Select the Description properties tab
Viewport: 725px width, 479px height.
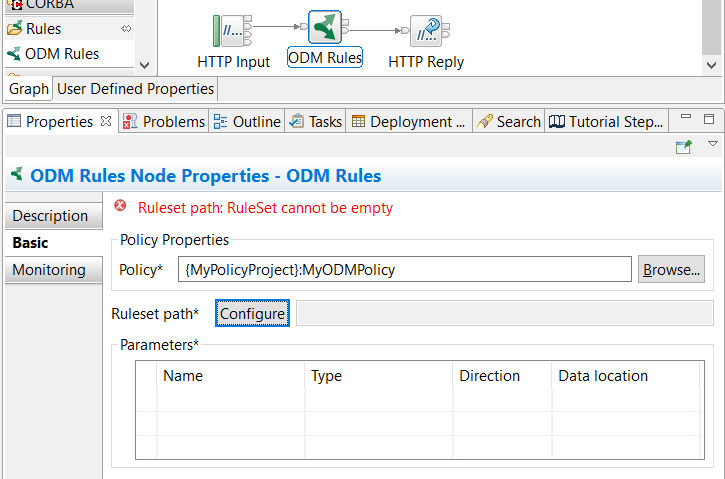click(x=54, y=215)
